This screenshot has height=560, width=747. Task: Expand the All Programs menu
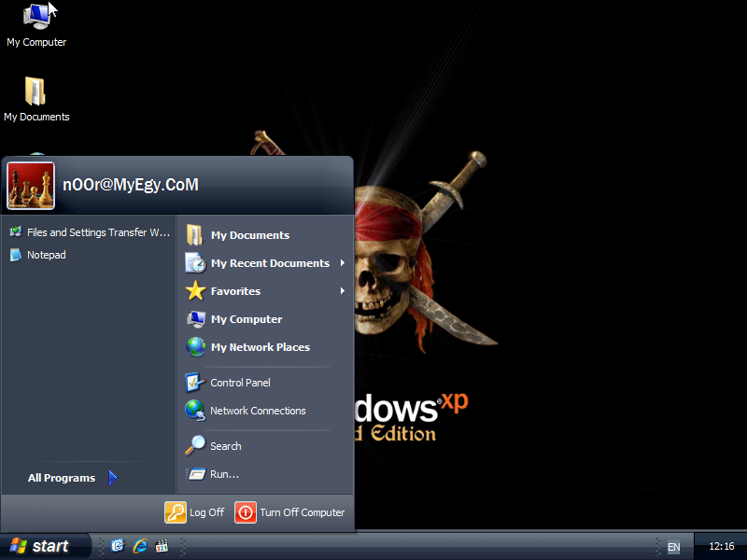[62, 477]
